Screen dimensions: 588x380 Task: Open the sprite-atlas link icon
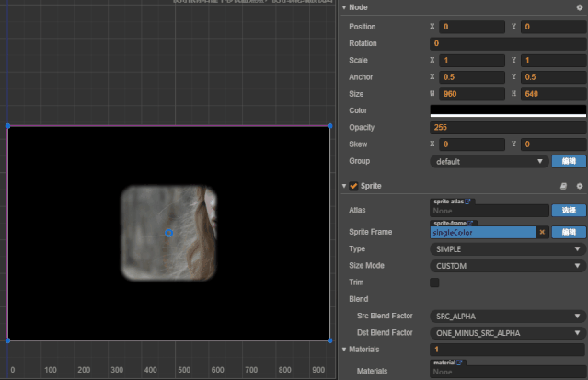click(467, 202)
